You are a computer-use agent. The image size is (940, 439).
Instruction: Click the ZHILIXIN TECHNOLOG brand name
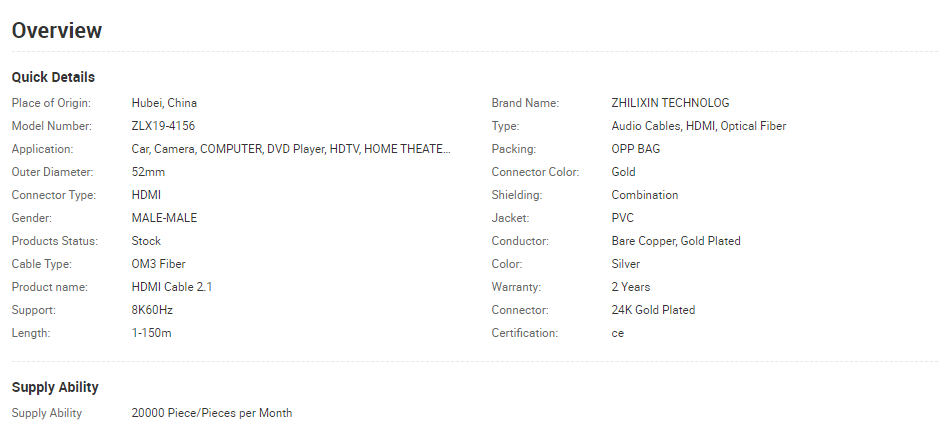[670, 103]
